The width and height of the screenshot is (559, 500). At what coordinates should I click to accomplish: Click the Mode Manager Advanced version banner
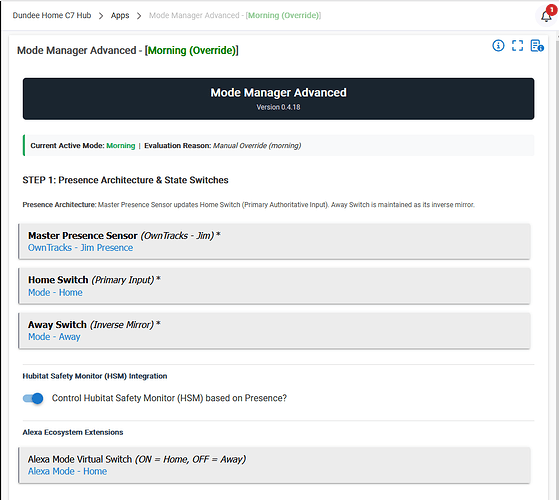point(278,99)
